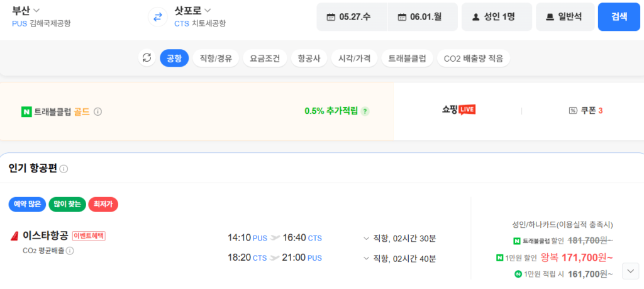Click info icon next to CO2 평균배출
The image size is (644, 289).
coord(70,251)
